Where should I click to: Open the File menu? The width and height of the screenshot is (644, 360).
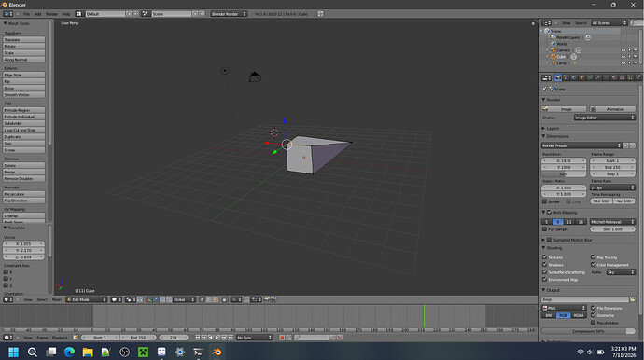26,14
